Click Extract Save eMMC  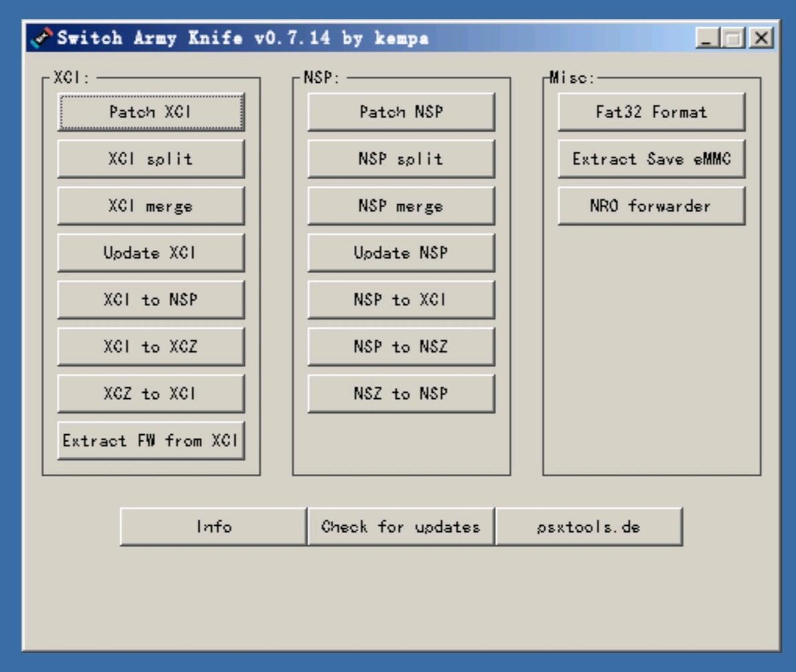[x=651, y=159]
